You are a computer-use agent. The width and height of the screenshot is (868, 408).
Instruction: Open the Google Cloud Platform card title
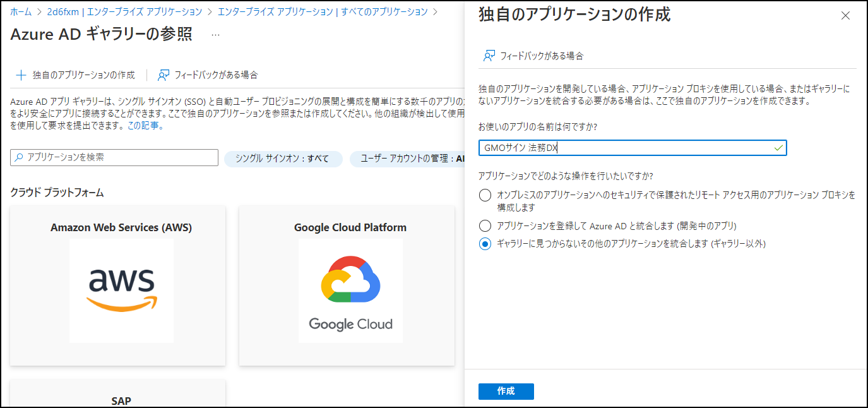(x=350, y=227)
